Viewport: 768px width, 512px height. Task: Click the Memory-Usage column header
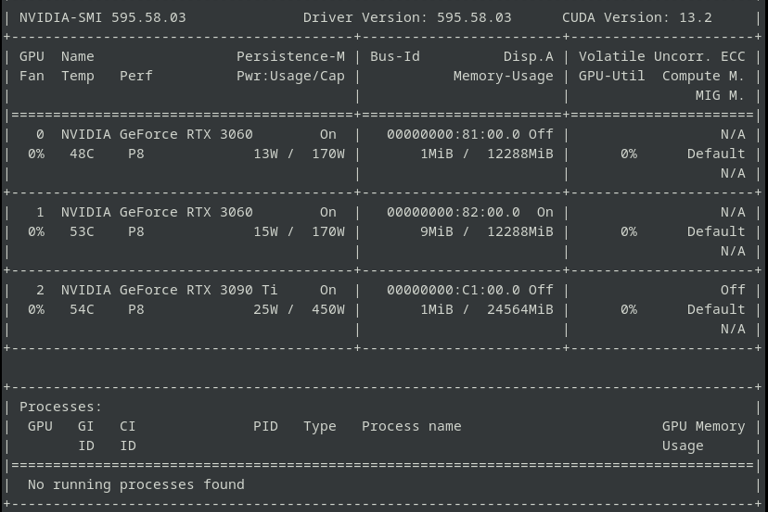point(503,76)
